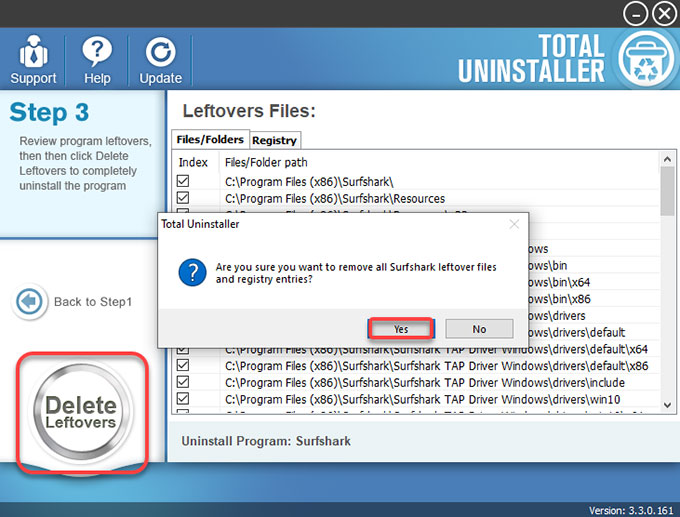Check for updates with Update icon
The height and width of the screenshot is (517, 680).
point(160,60)
